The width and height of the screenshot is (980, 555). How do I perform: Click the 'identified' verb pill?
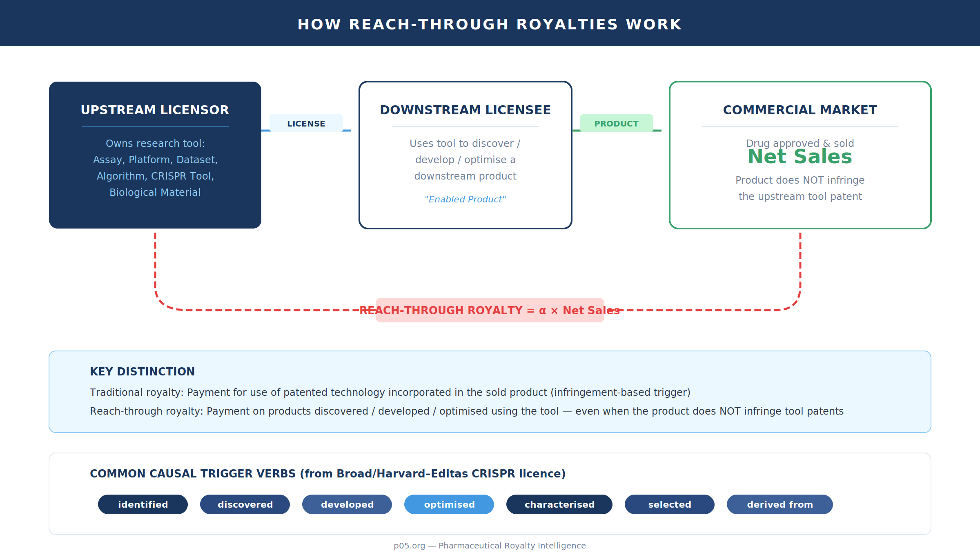(x=143, y=504)
